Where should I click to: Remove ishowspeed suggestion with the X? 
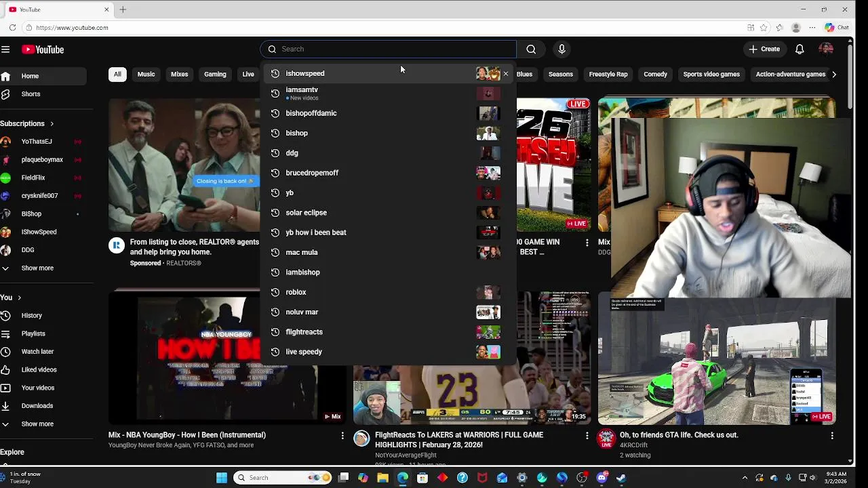pyautogui.click(x=506, y=73)
